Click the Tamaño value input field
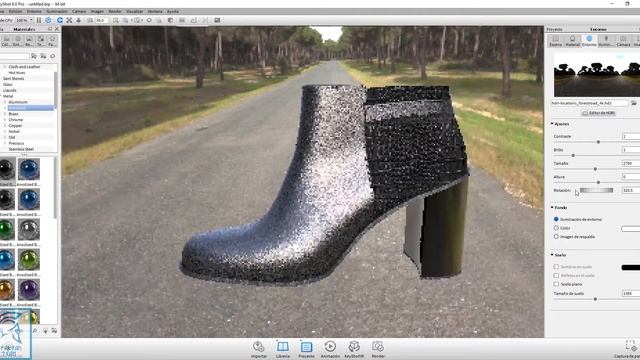Screen dimensions: 640x360 [x=631, y=163]
